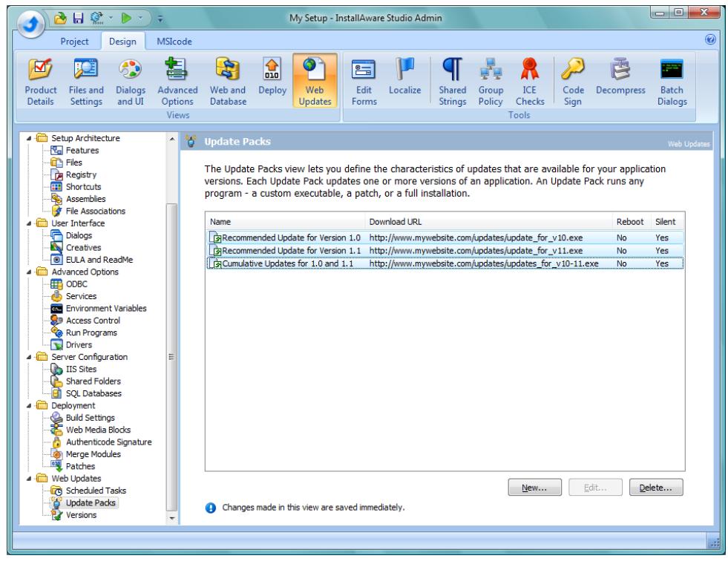
Task: Open the Deploy view
Action: click(x=272, y=76)
